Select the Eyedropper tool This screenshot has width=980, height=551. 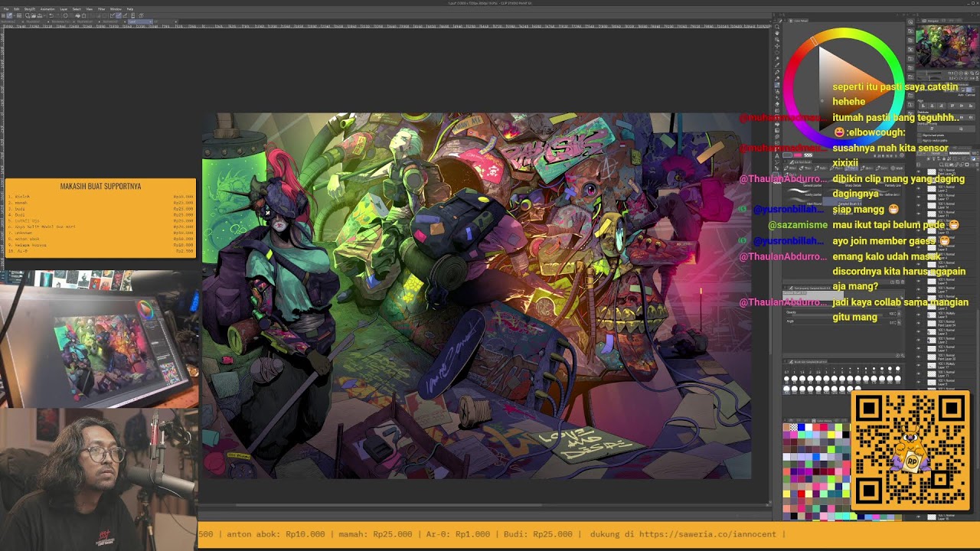pos(777,66)
